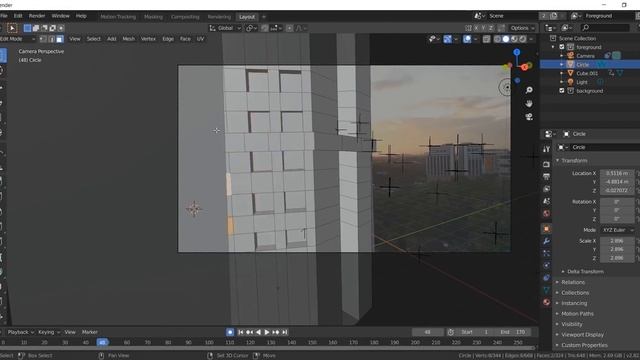640x360 pixels.
Task: Open Global transform orientation dropdown
Action: (x=225, y=28)
